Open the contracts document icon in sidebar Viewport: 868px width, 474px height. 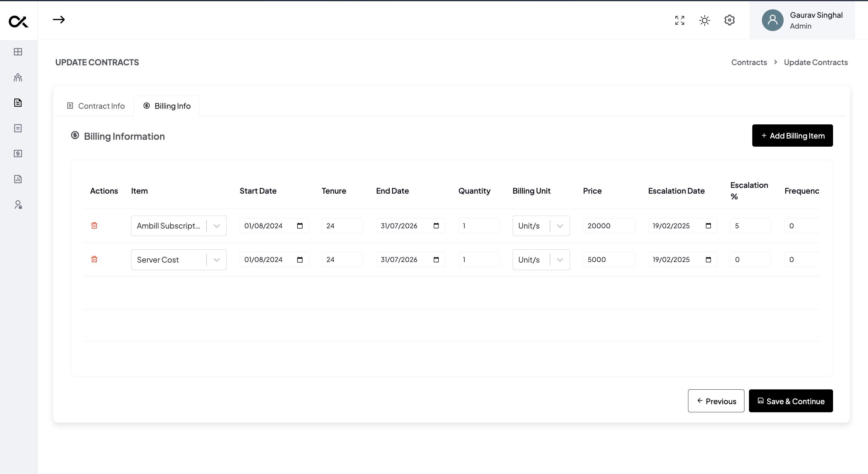18,103
